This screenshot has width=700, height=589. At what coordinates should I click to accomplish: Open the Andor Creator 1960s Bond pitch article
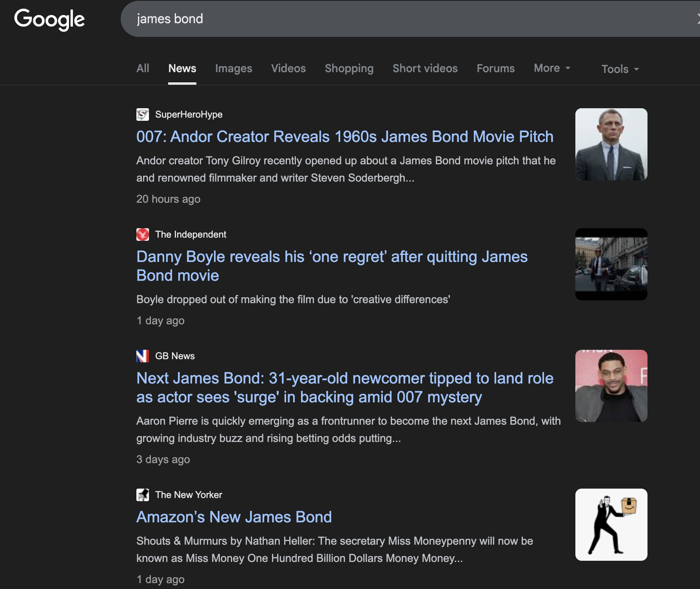345,136
